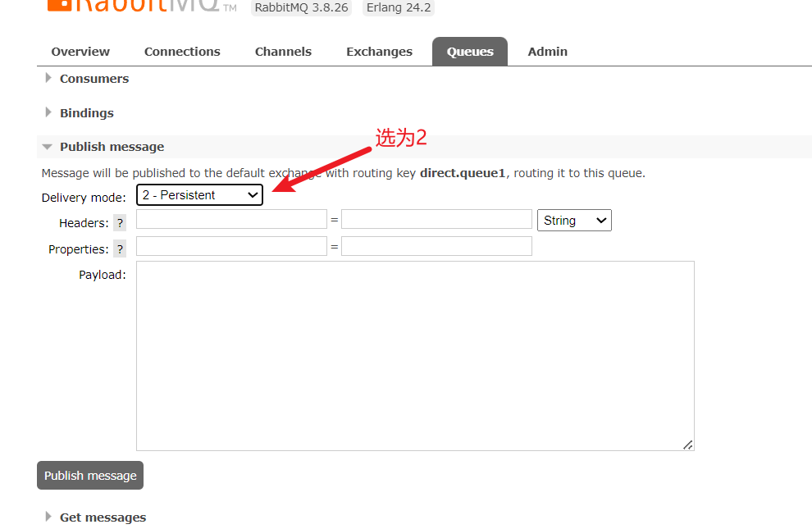Open the Exchanges tab
This screenshot has width=812, height=529.
379,52
